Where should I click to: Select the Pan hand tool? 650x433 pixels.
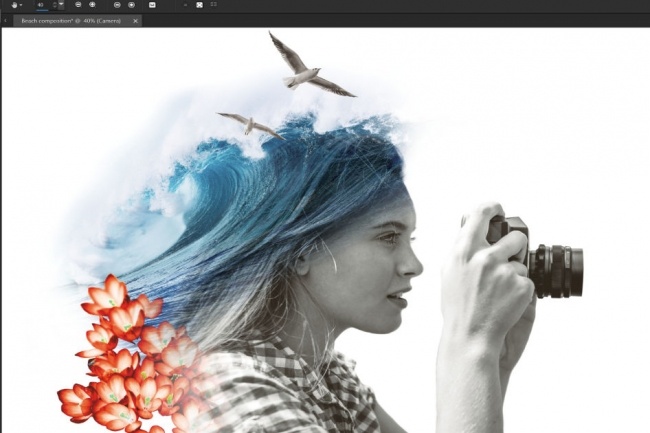15,5
